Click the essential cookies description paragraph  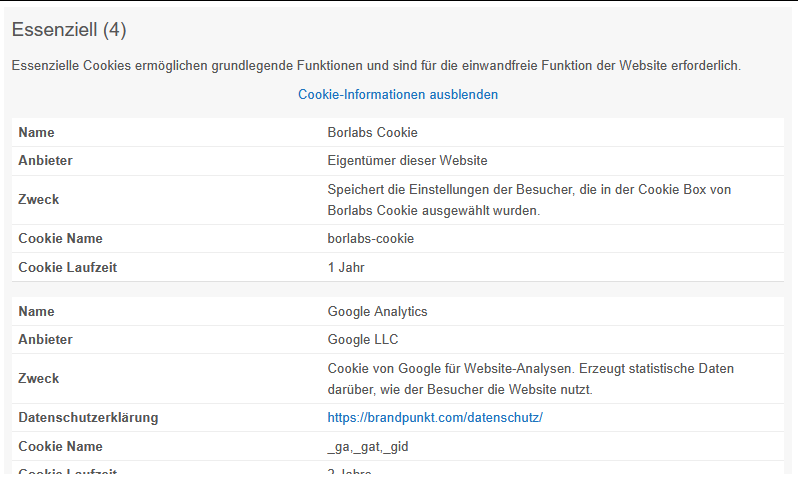(376, 66)
